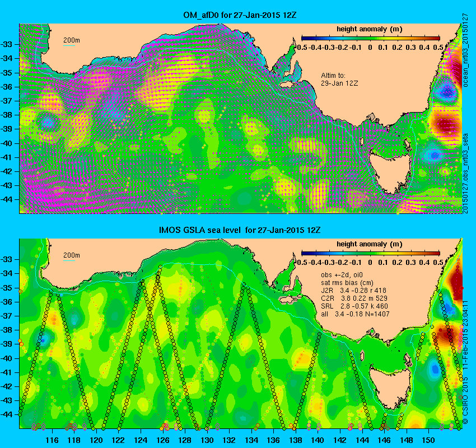
Task: Click longitude tick label 124
Action: (x=141, y=440)
